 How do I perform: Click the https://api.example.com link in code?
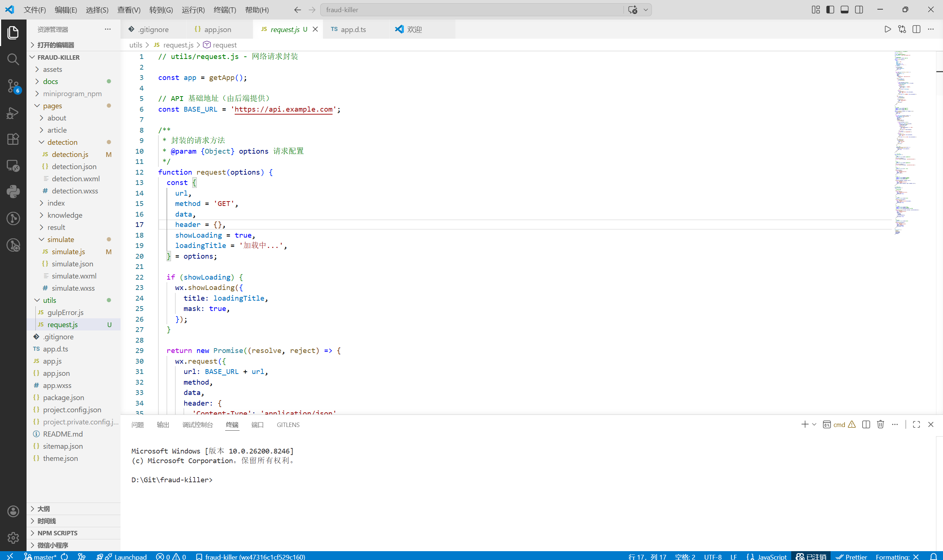283,109
